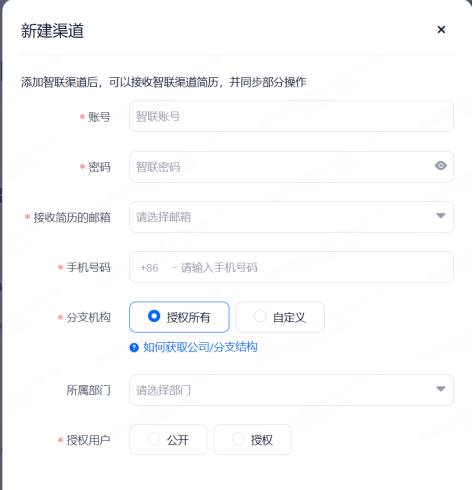473x490 pixels.
Task: Click the 授权所有 radio circle
Action: [x=154, y=316]
